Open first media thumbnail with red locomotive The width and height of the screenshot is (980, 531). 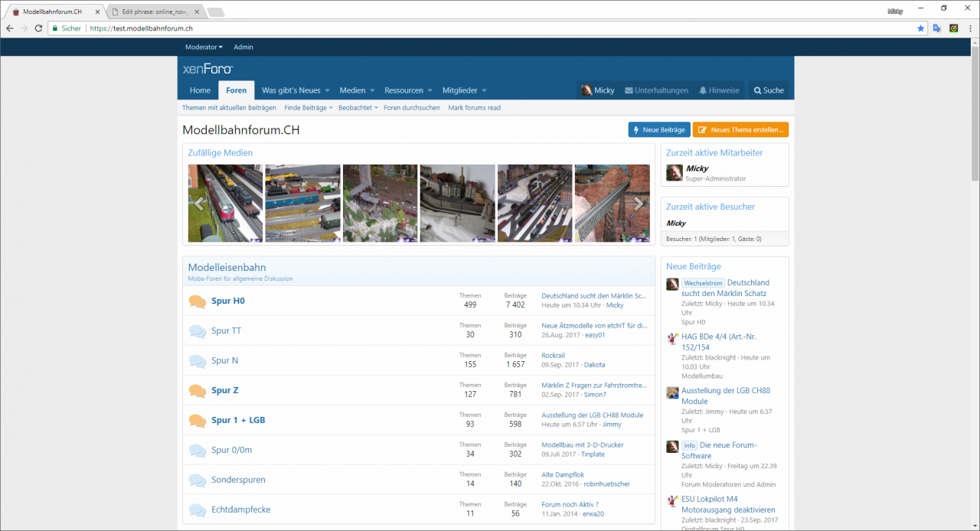(x=225, y=204)
